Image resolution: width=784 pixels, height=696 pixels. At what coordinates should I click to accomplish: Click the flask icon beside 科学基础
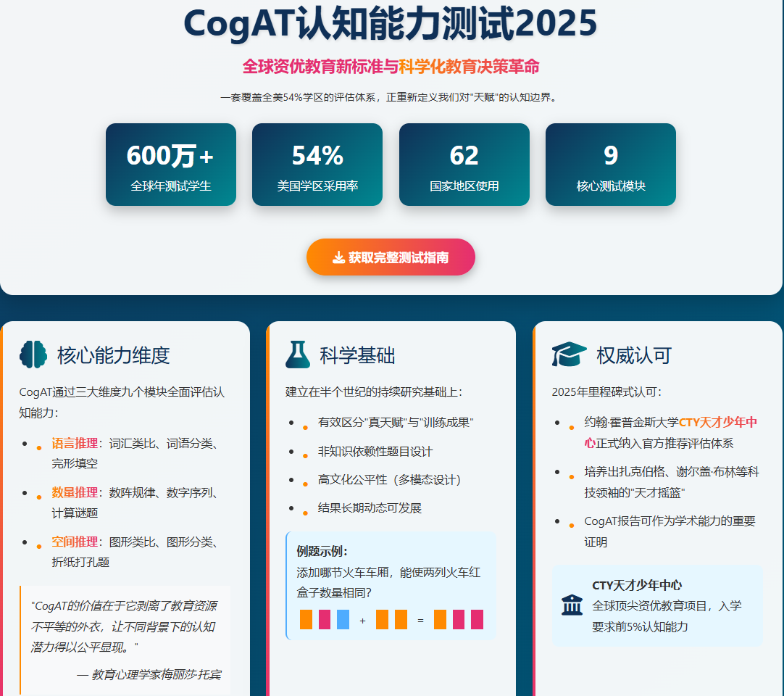pyautogui.click(x=298, y=355)
